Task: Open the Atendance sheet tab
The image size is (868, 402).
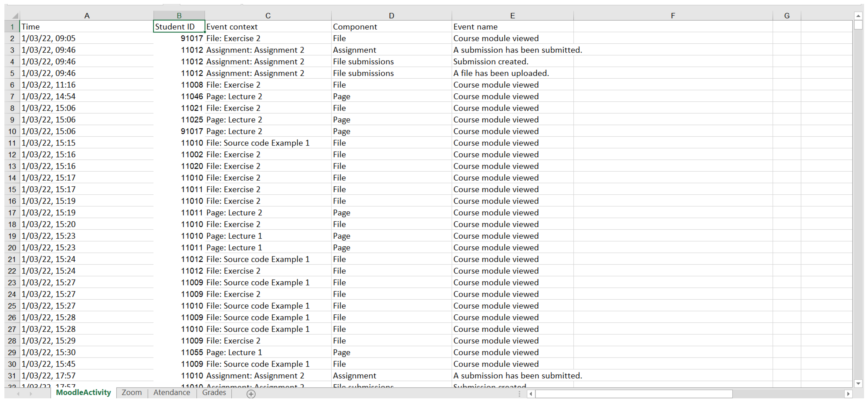Action: [172, 393]
